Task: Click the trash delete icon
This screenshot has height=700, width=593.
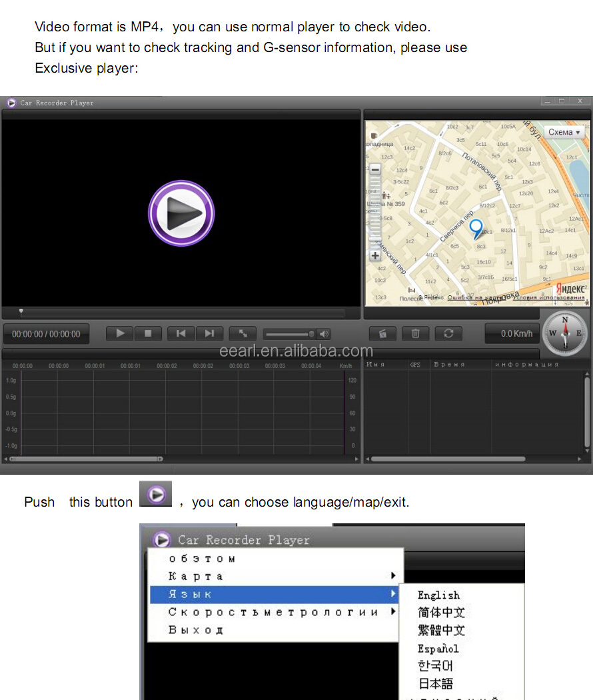Action: point(415,333)
